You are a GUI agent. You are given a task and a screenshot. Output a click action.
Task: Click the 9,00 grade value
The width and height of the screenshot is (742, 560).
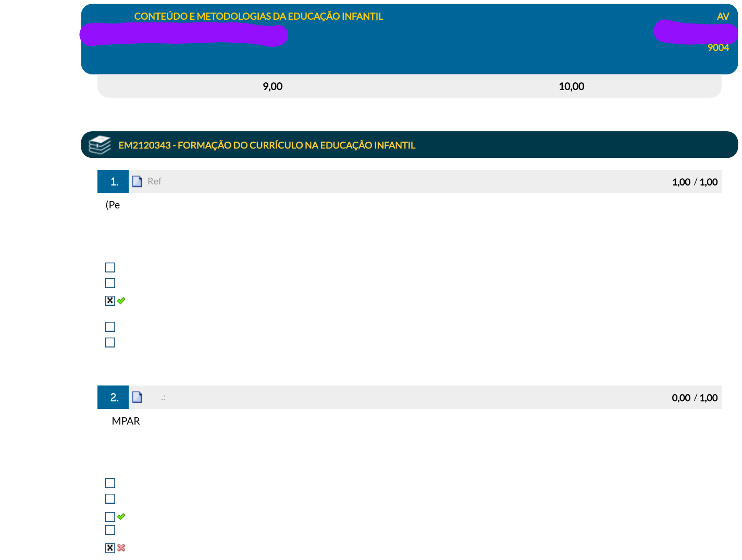click(273, 86)
